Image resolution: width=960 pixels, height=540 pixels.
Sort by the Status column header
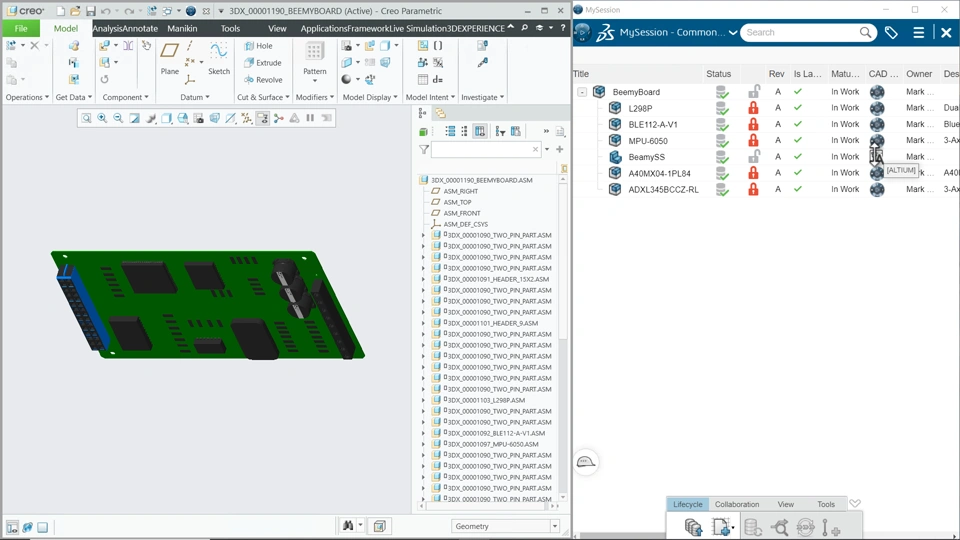point(718,73)
